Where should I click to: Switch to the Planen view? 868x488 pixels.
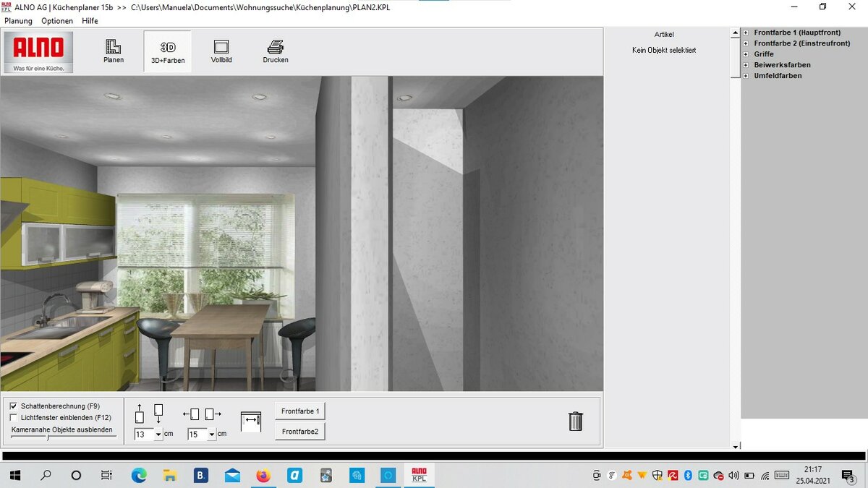click(x=114, y=51)
